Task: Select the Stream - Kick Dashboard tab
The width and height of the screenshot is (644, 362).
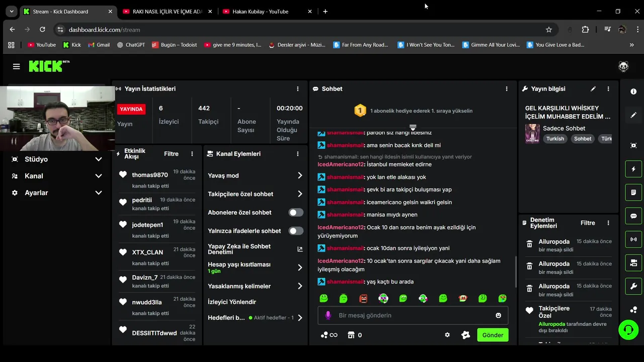Action: (x=67, y=11)
